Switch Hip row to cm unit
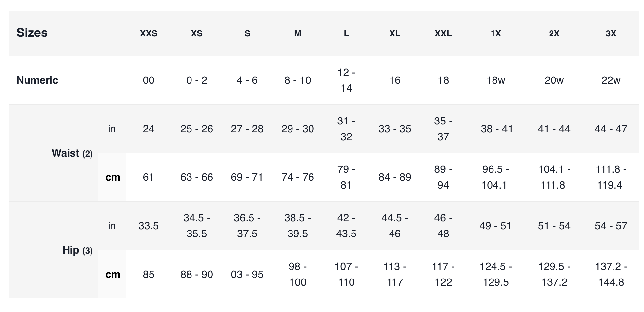The image size is (644, 312). 112,274
